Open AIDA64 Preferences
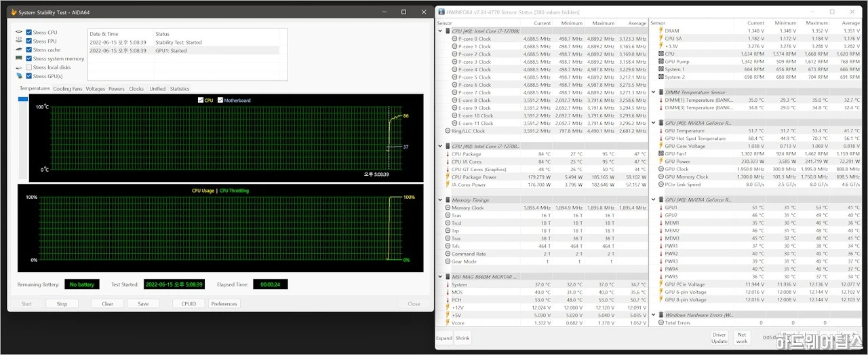This screenshot has height=355, width=868. [x=224, y=303]
